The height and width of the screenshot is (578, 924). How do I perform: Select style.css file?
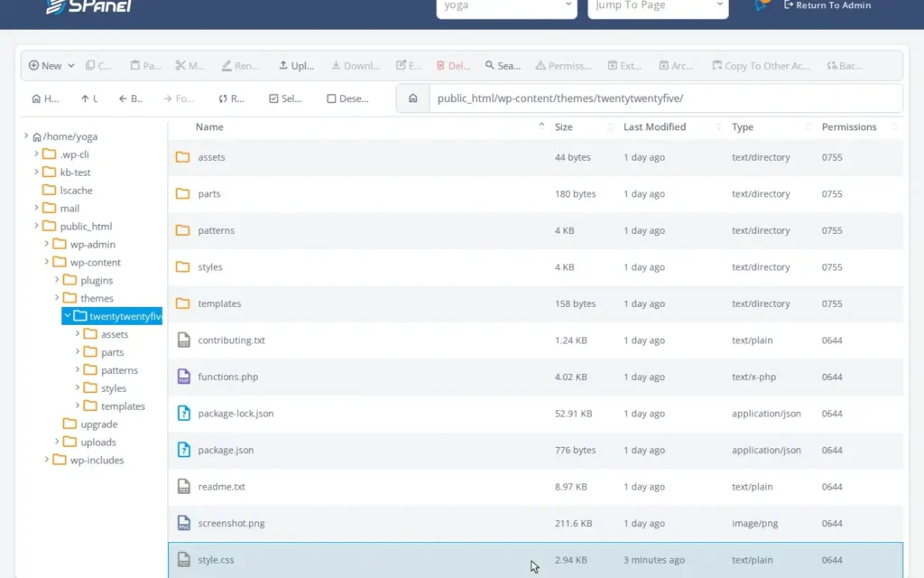point(535,560)
